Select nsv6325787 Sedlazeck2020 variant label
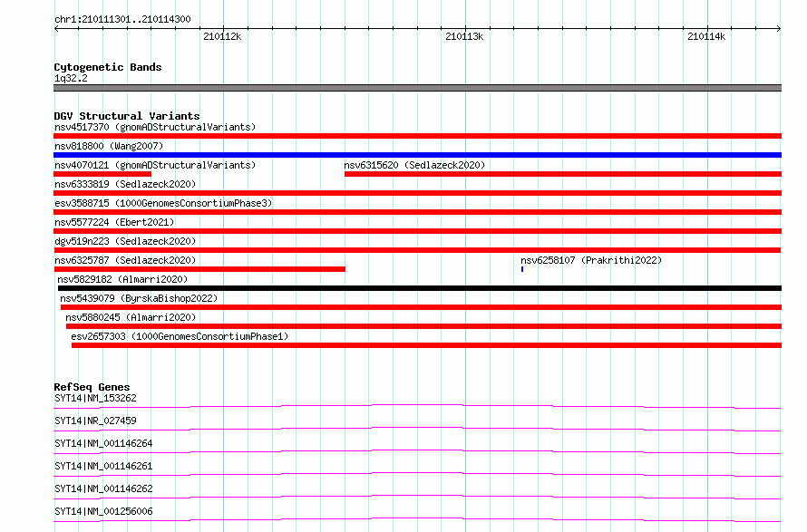 [x=125, y=260]
